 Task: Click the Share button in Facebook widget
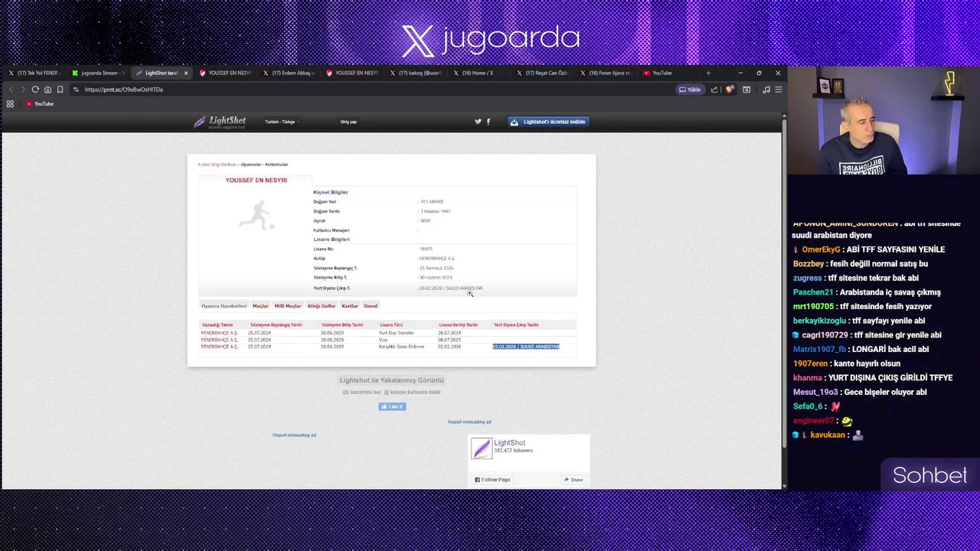(573, 480)
